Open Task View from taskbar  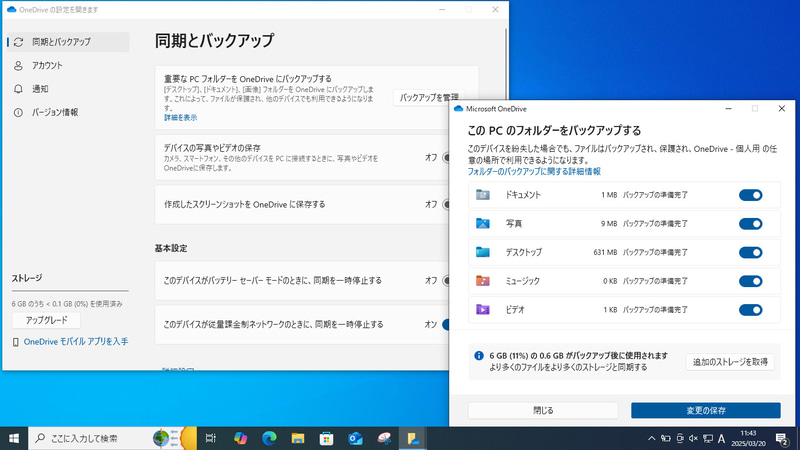(210, 438)
